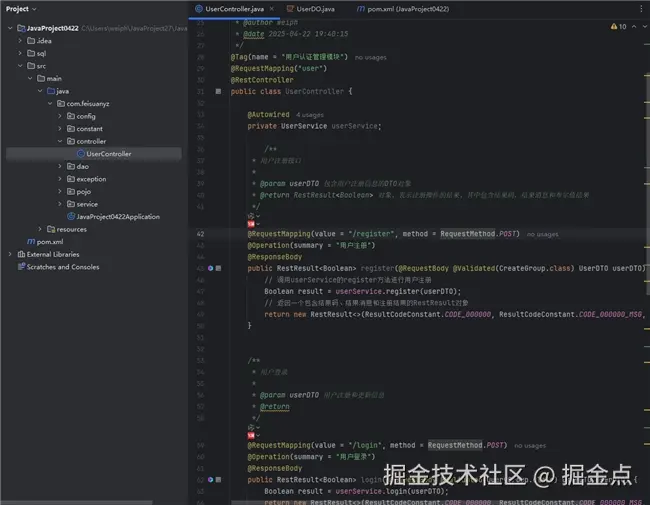Expand the sql folder
Image resolution: width=650 pixels, height=505 pixels.
pos(20,53)
